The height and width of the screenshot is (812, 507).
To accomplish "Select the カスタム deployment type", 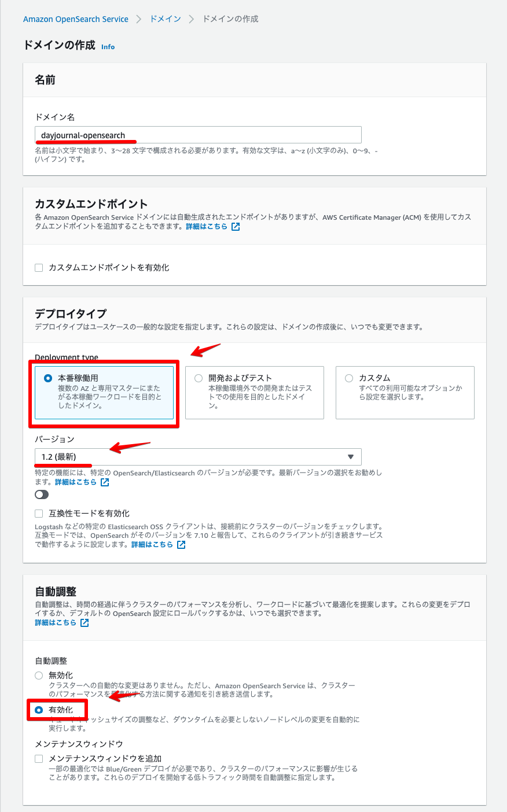I will click(349, 379).
